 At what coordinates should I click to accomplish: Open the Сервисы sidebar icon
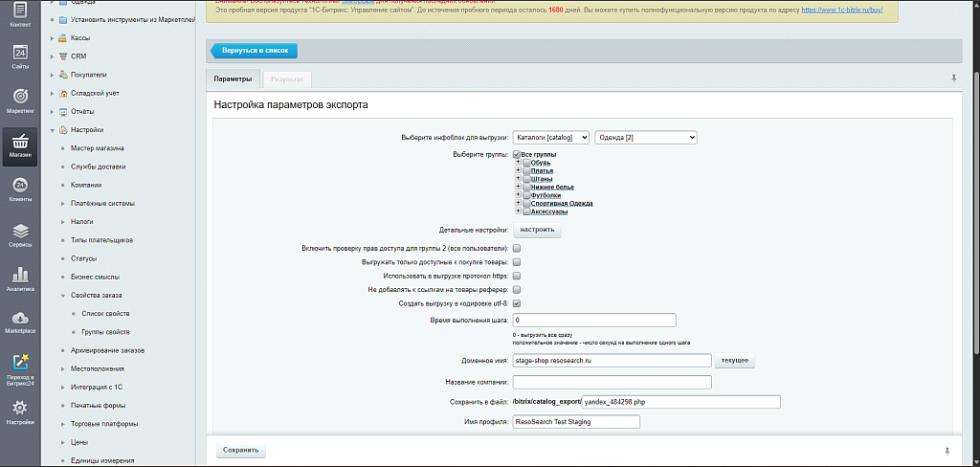tap(20, 234)
